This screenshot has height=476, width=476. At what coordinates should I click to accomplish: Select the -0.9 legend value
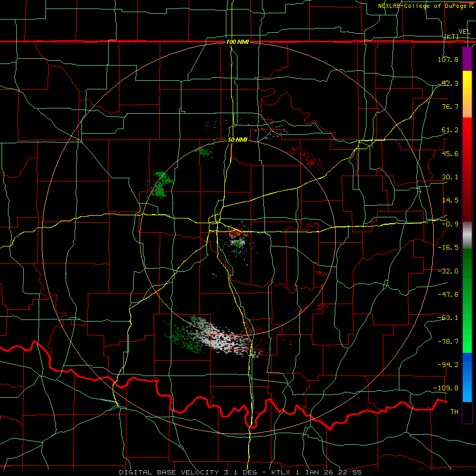pos(450,224)
